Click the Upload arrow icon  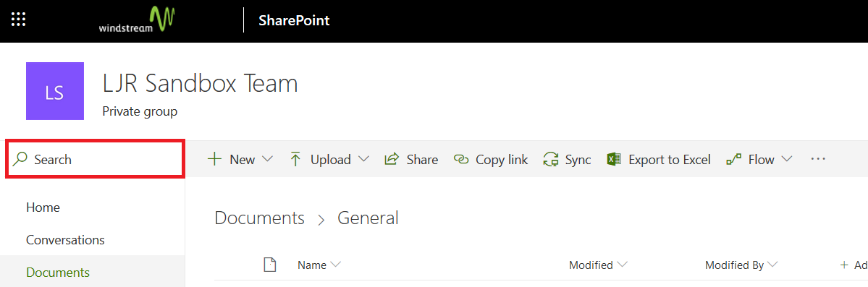click(295, 160)
